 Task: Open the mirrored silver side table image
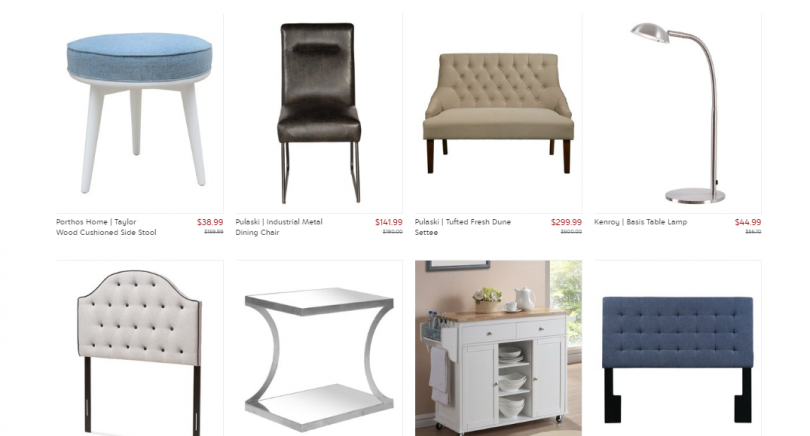click(x=319, y=348)
